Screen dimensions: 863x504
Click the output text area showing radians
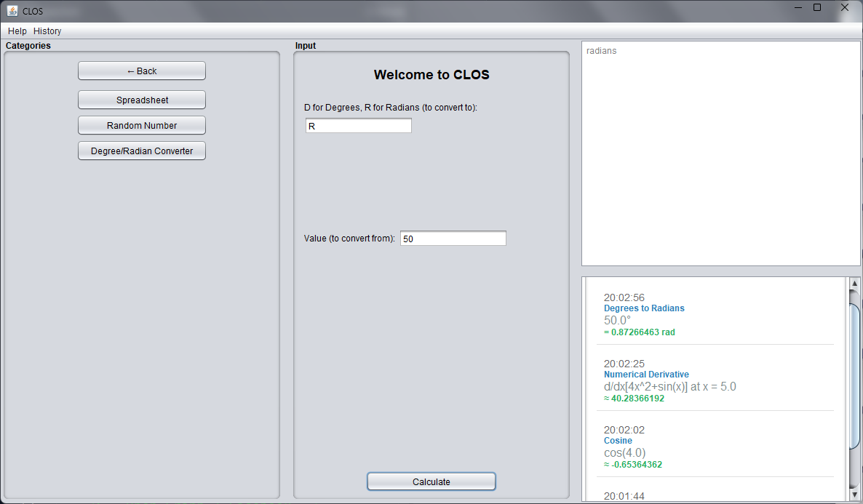(x=720, y=153)
